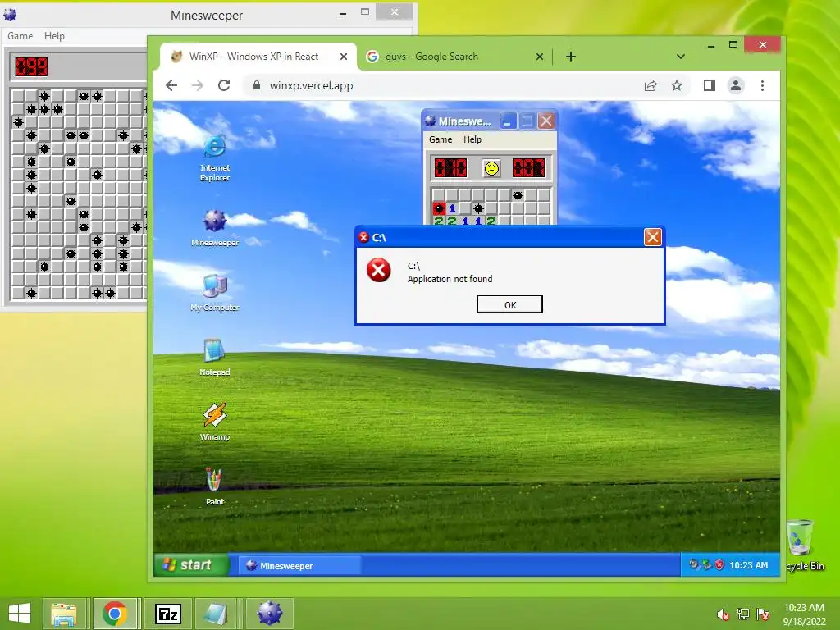Open the Notepad taskbar icon

click(x=217, y=614)
